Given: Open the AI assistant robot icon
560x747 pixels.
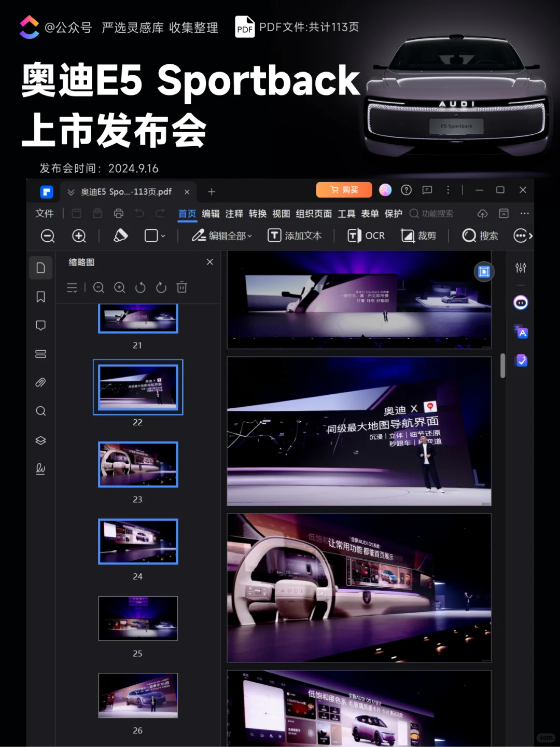Looking at the screenshot, I should [x=521, y=302].
